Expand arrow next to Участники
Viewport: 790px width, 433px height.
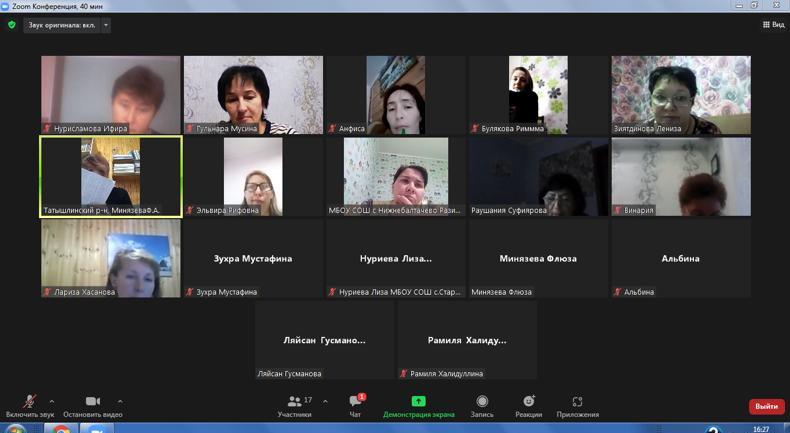pyautogui.click(x=325, y=402)
